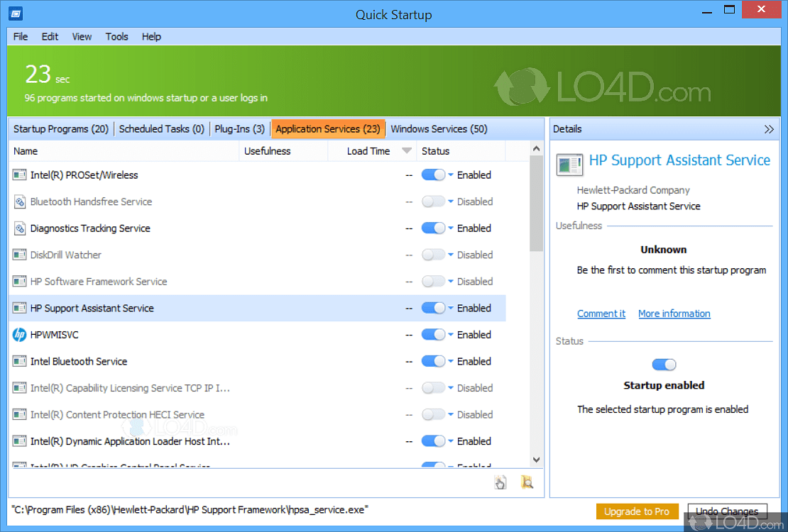The image size is (788, 532).
Task: Select the Application Services (23) tab
Action: [x=328, y=129]
